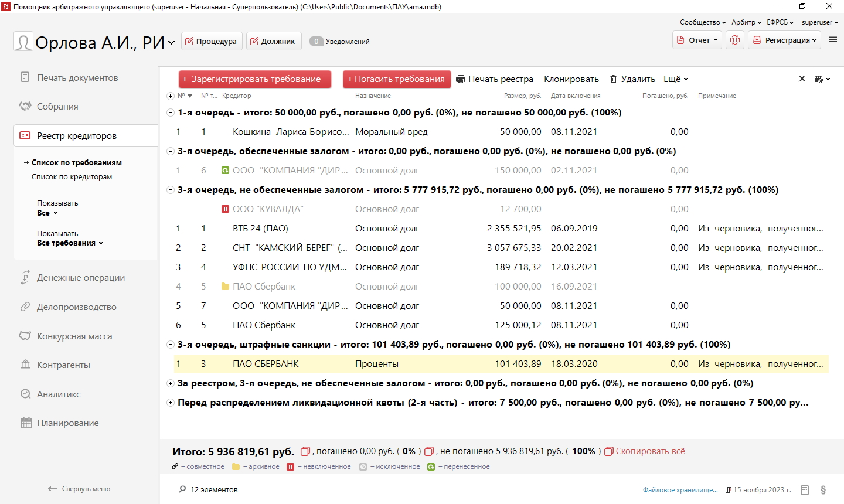Image resolution: width=844 pixels, height=504 pixels.
Task: Open the superuser menu
Action: 820,22
